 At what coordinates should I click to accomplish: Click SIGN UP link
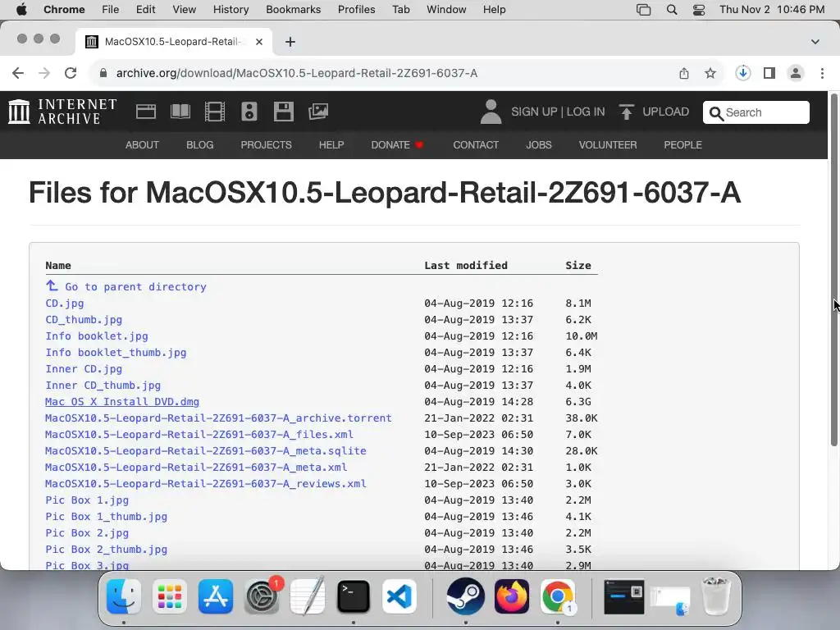click(534, 112)
